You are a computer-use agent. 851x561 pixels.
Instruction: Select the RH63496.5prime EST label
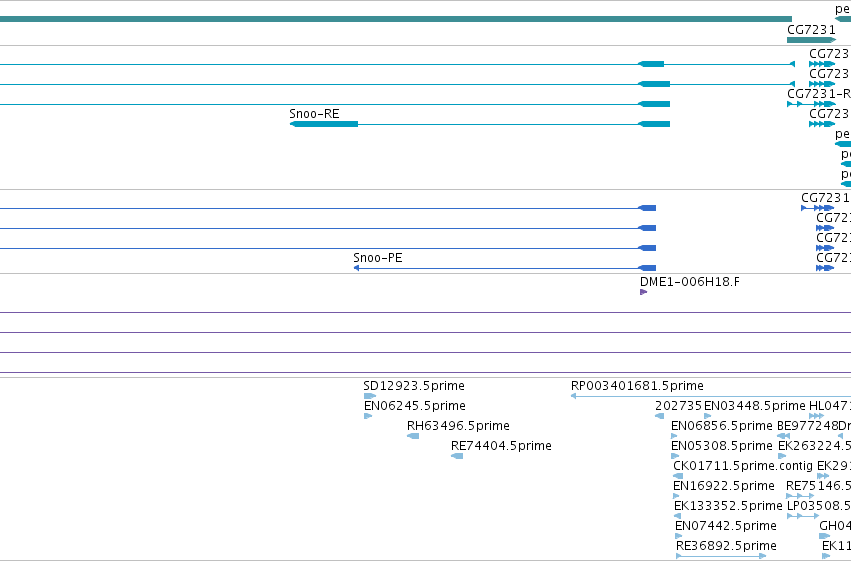(x=458, y=426)
